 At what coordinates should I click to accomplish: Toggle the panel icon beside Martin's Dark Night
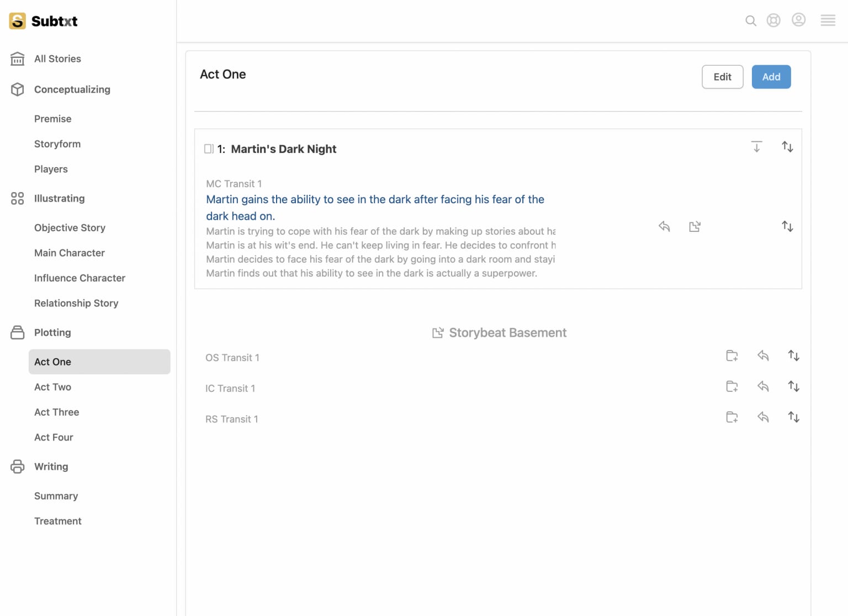pyautogui.click(x=209, y=148)
